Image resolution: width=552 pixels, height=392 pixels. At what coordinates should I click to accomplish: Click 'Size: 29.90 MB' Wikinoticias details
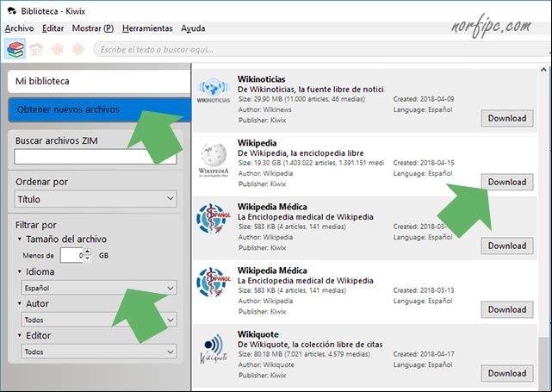click(x=301, y=99)
